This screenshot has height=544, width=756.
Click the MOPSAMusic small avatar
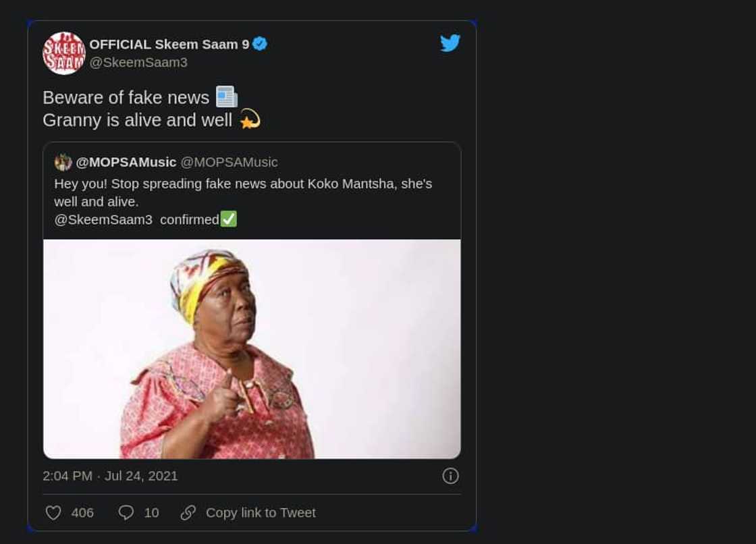pyautogui.click(x=63, y=163)
